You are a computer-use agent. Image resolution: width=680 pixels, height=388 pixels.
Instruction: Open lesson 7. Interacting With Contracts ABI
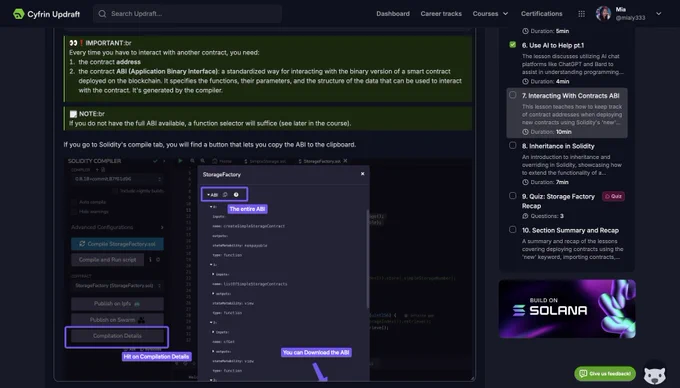(570, 96)
